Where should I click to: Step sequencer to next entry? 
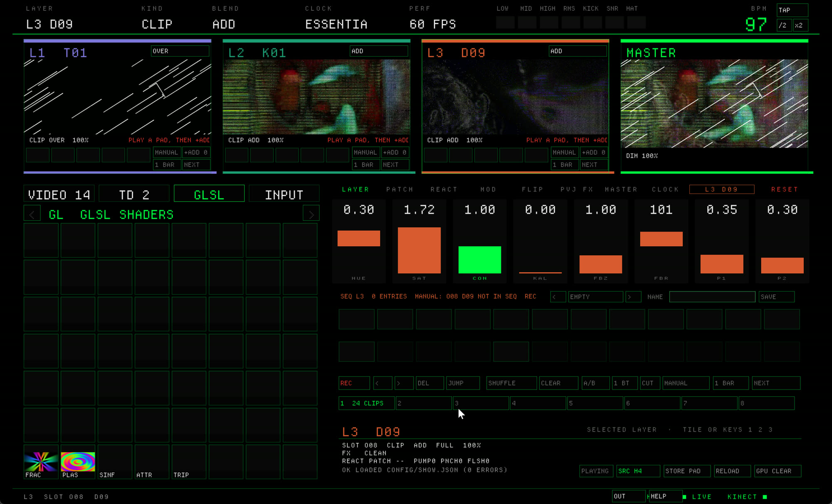click(404, 383)
